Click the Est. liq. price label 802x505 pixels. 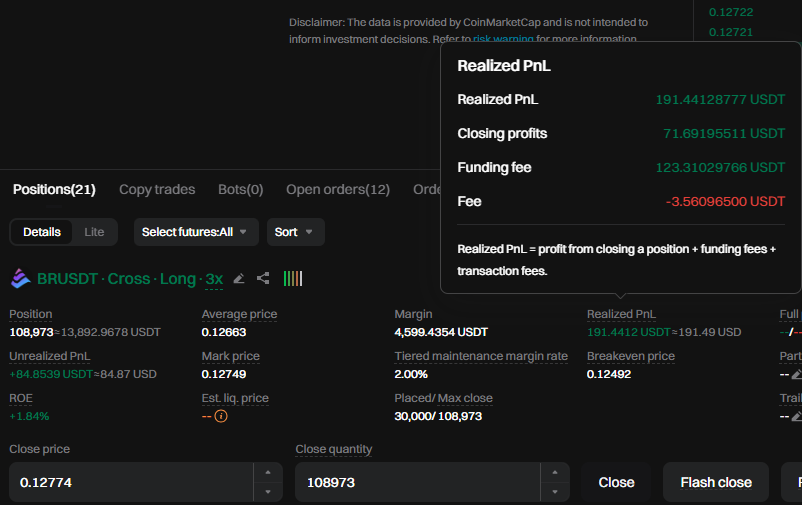tap(235, 398)
